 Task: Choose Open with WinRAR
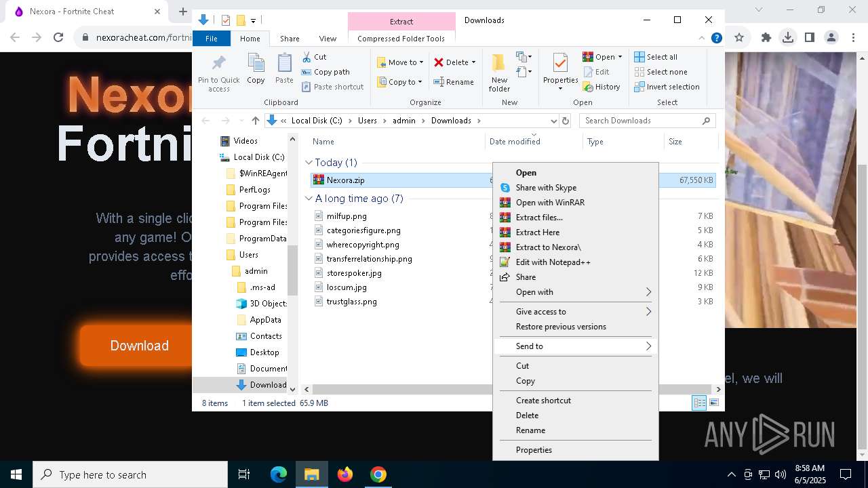(x=575, y=203)
